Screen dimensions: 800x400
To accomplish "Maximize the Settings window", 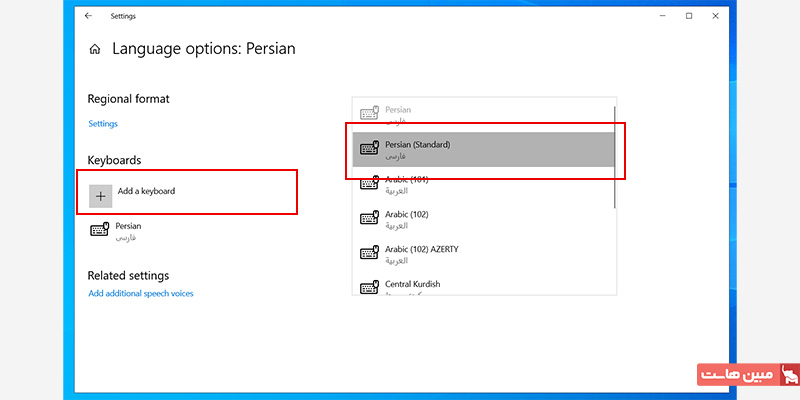I will click(x=689, y=16).
